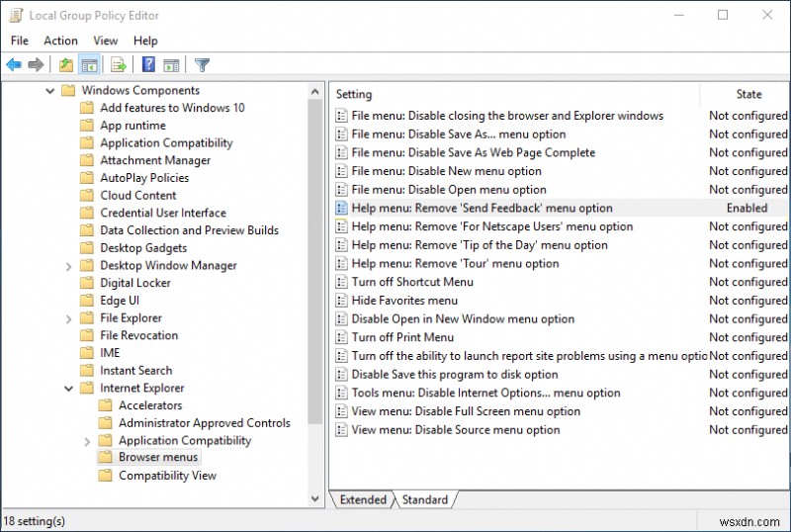Click the tree pane scroll up arrow
The height and width of the screenshot is (532, 791).
point(315,91)
